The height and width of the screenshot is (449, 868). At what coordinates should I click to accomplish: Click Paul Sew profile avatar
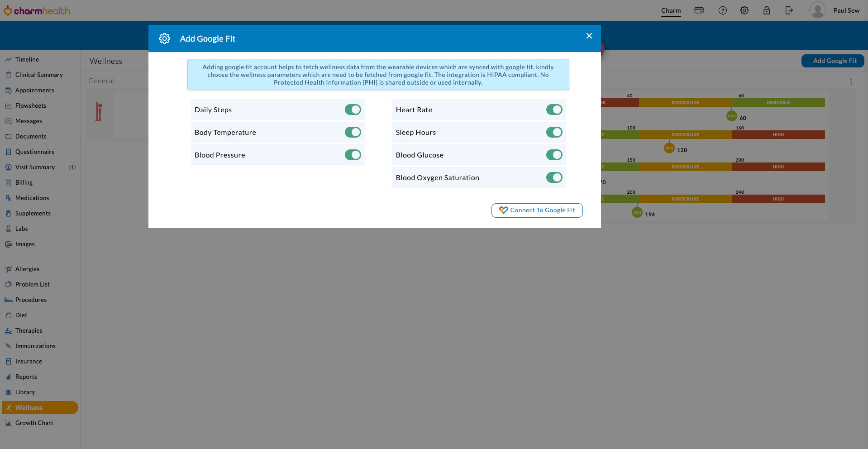pyautogui.click(x=817, y=10)
